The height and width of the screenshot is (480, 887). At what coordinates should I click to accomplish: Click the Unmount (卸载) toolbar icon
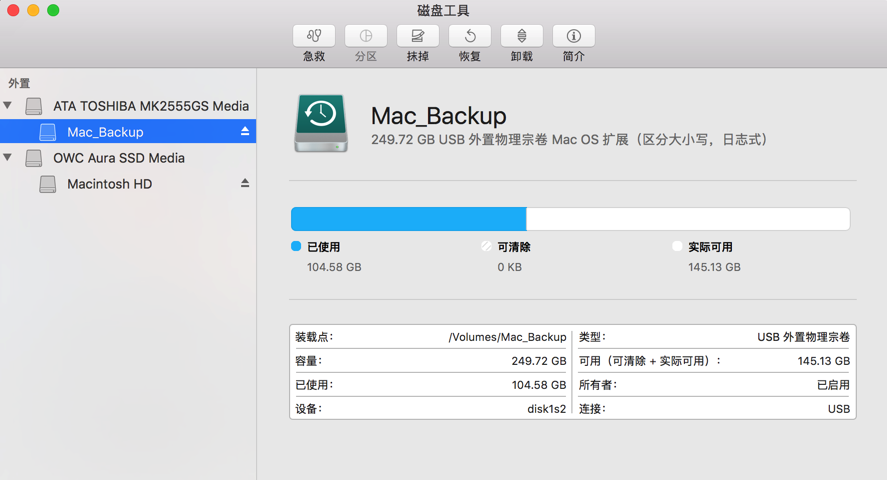click(x=522, y=36)
